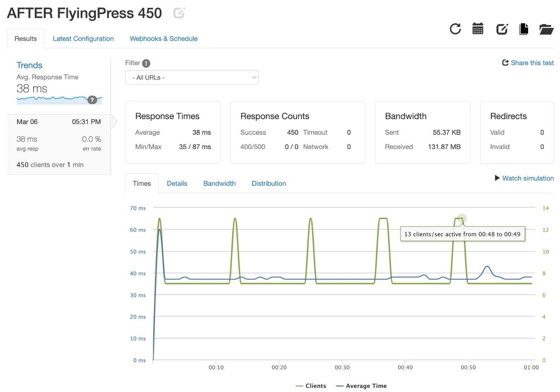The width and height of the screenshot is (560, 392).
Task: Open the folder icon in toolbar
Action: click(x=546, y=29)
